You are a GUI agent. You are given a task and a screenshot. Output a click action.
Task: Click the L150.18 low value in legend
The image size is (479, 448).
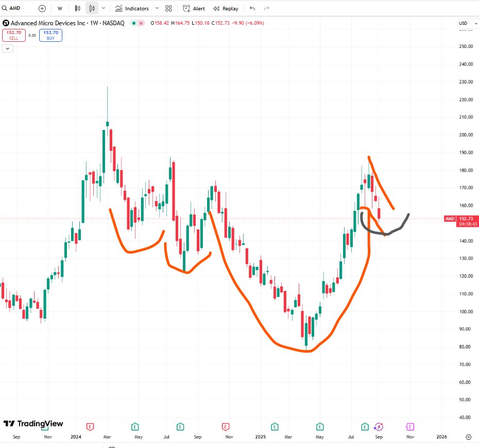pyautogui.click(x=201, y=23)
